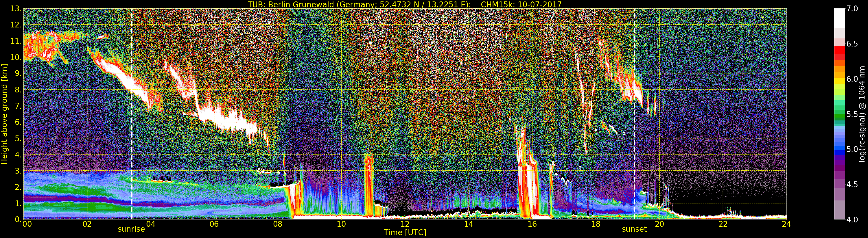Click the sunset label below the time axis
The width and height of the screenshot is (868, 238).
634,229
